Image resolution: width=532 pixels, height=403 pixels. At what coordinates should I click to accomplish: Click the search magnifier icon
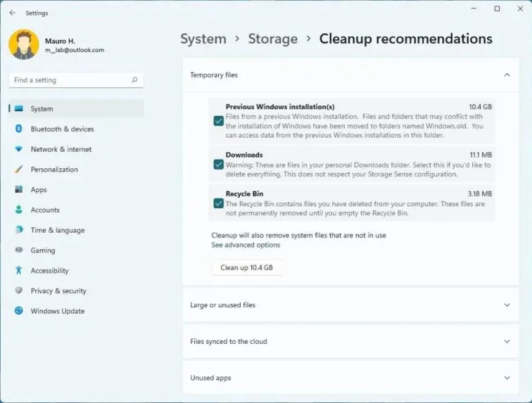click(x=135, y=80)
